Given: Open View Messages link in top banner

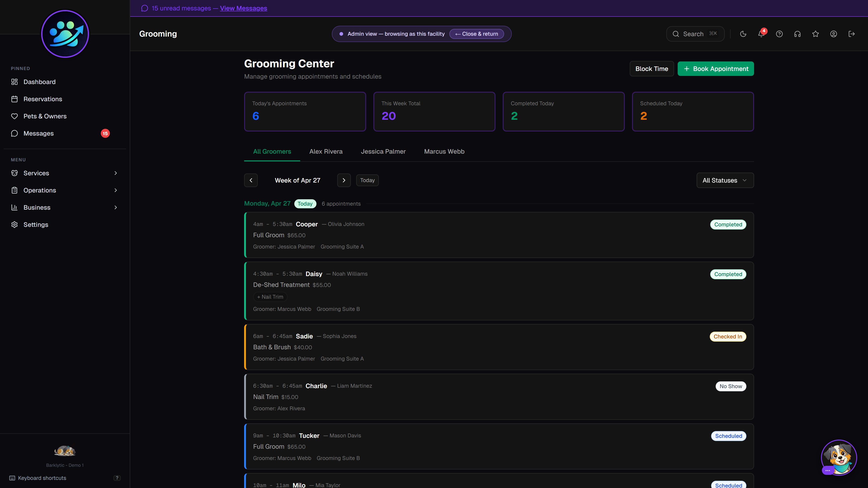Looking at the screenshot, I should 243,8.
